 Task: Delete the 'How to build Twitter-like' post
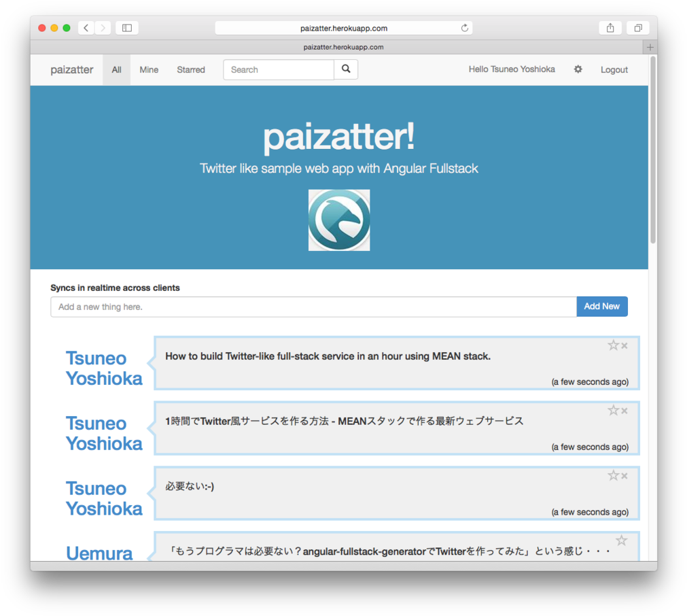pyautogui.click(x=624, y=346)
